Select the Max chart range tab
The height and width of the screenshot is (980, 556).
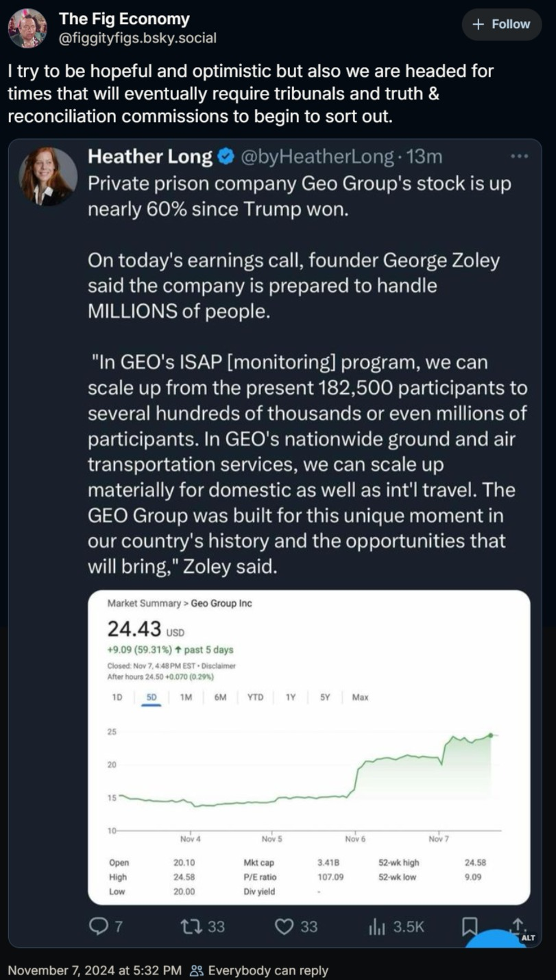coord(360,697)
